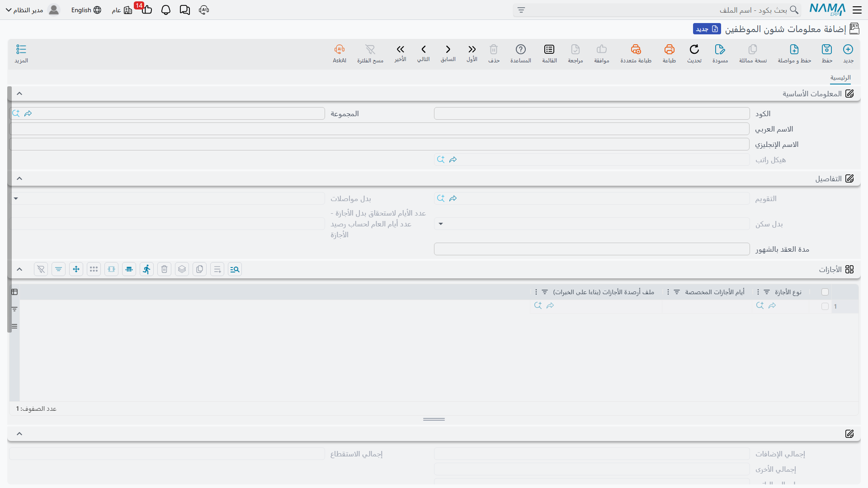Select the الرئيسية tab
The image size is (868, 488).
[x=840, y=78]
